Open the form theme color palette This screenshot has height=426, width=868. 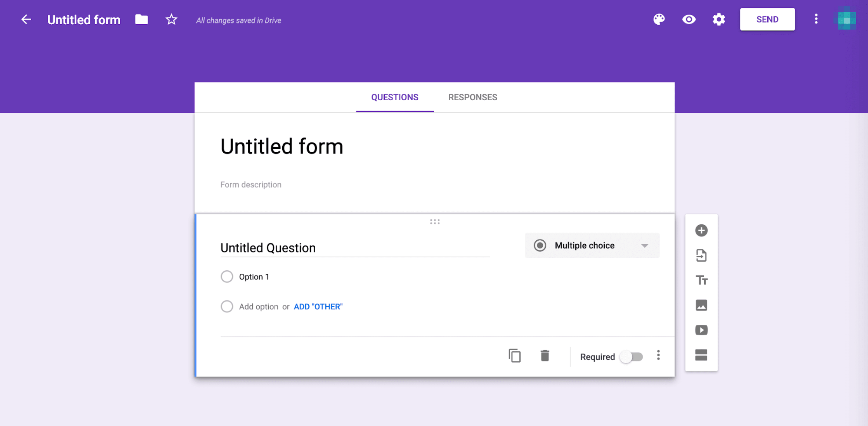pyautogui.click(x=659, y=19)
